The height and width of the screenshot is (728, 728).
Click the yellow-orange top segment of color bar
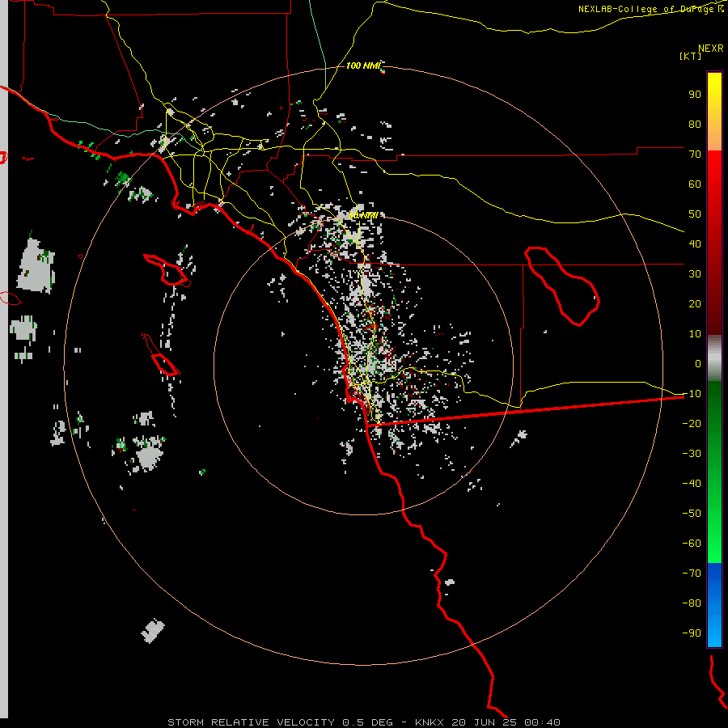pos(714,112)
